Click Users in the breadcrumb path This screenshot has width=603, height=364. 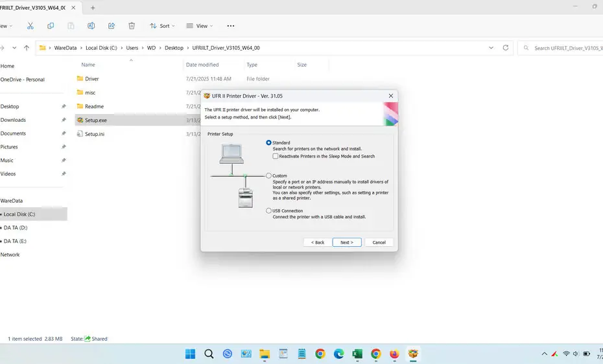click(132, 48)
